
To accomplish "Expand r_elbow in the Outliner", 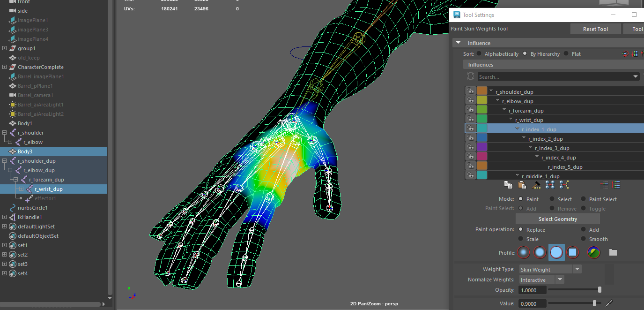I will pos(10,142).
